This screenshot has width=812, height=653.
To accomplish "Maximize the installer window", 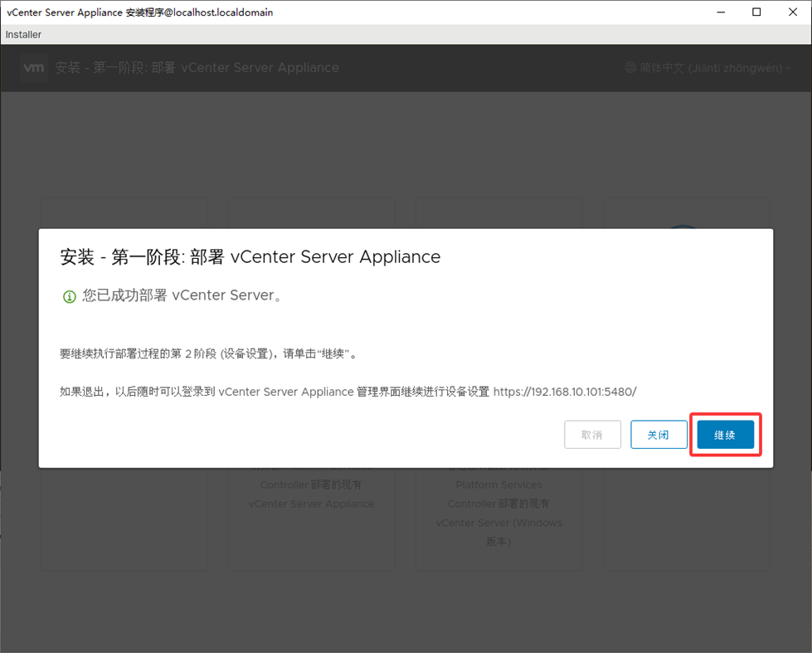I will tap(756, 12).
